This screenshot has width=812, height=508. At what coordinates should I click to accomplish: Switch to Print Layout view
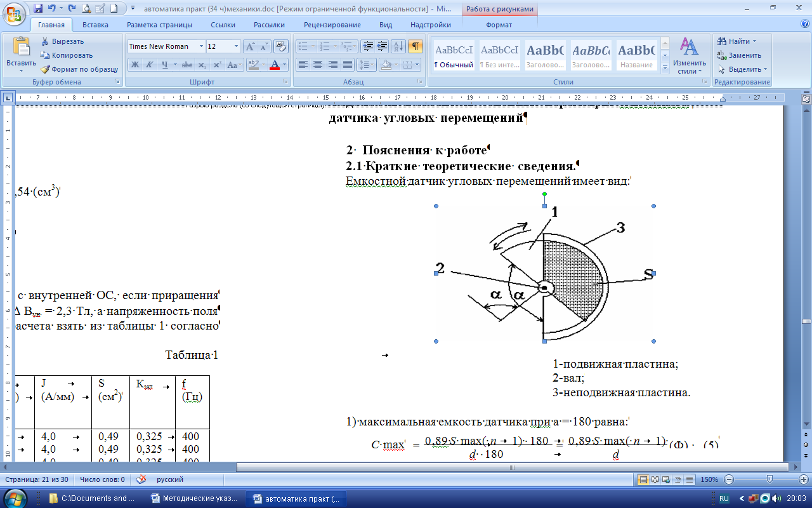click(x=643, y=479)
